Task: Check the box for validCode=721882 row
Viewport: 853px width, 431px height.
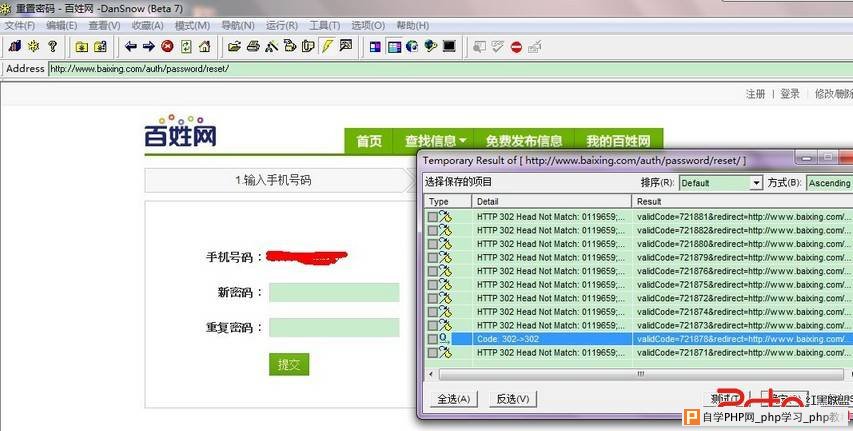Action: tap(432, 230)
